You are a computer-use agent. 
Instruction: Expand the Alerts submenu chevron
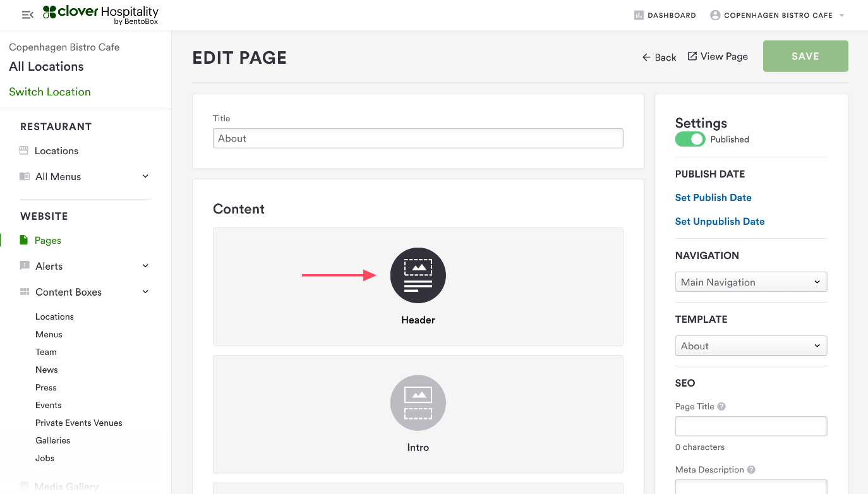coord(145,266)
